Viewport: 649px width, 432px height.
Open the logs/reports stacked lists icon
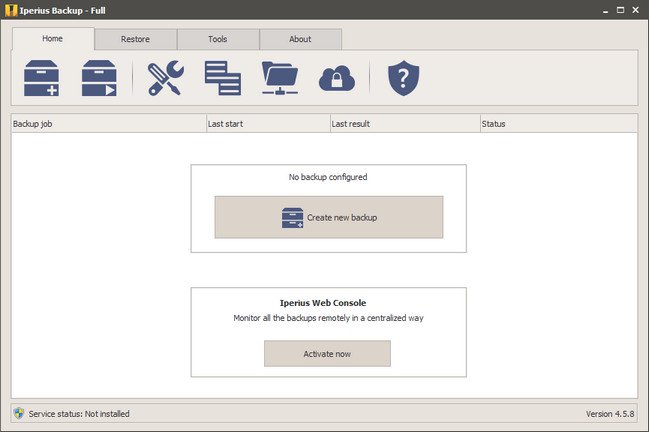pyautogui.click(x=223, y=78)
